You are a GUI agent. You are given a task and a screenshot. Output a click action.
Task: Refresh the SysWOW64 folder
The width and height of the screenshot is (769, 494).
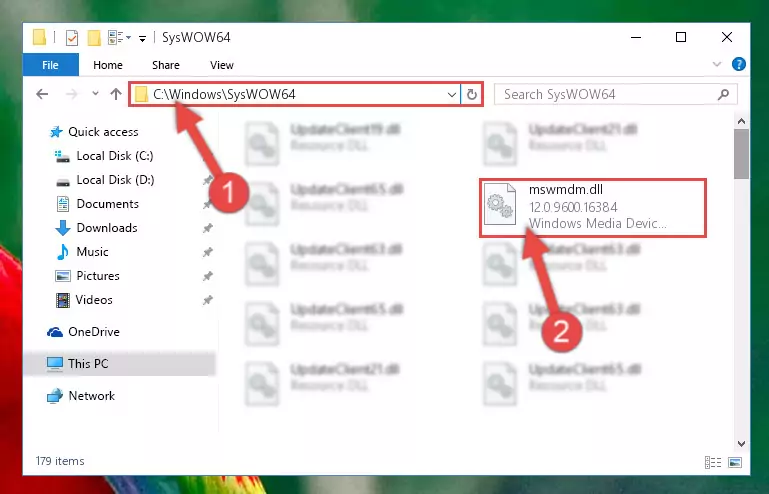(x=471, y=94)
